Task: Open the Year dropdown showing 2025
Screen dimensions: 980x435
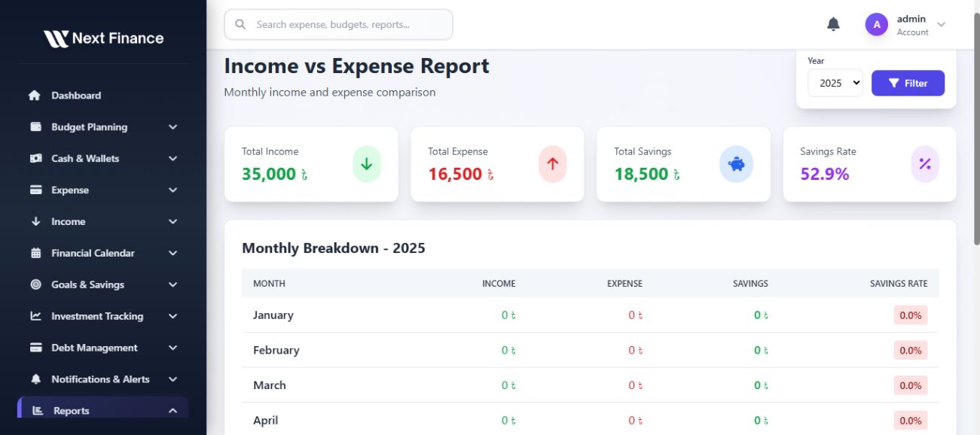Action: pyautogui.click(x=835, y=84)
